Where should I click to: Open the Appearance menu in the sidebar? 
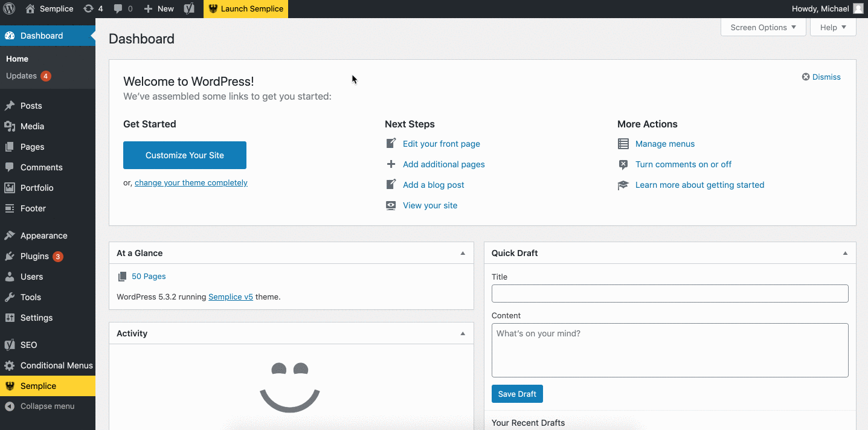45,236
